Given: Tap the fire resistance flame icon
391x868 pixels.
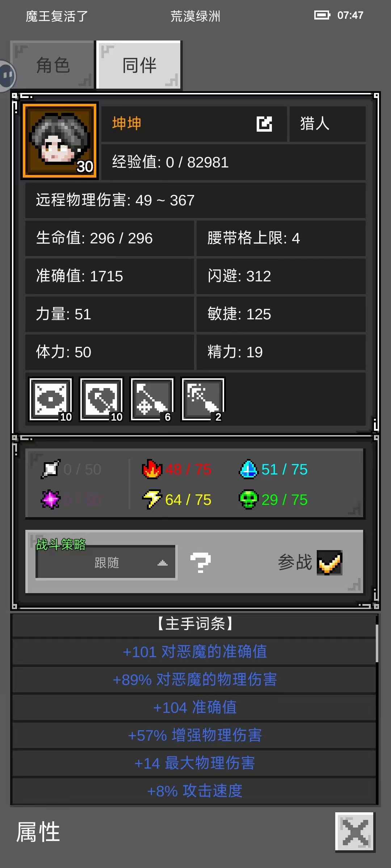Looking at the screenshot, I should (152, 469).
